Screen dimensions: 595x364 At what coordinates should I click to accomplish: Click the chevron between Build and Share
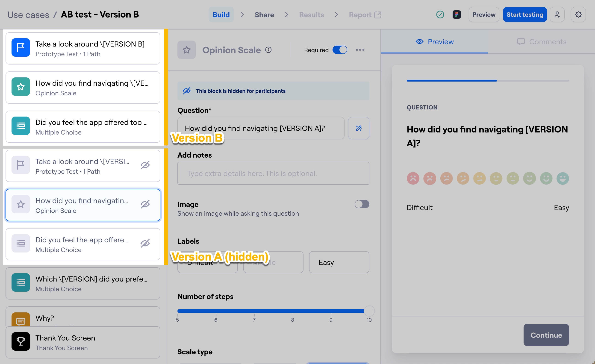242,15
